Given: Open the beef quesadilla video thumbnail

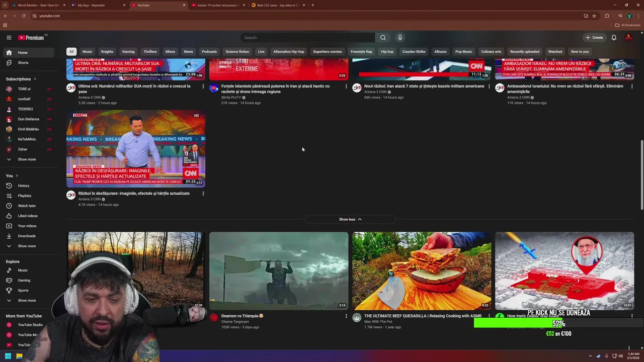Looking at the screenshot, I should [422, 270].
